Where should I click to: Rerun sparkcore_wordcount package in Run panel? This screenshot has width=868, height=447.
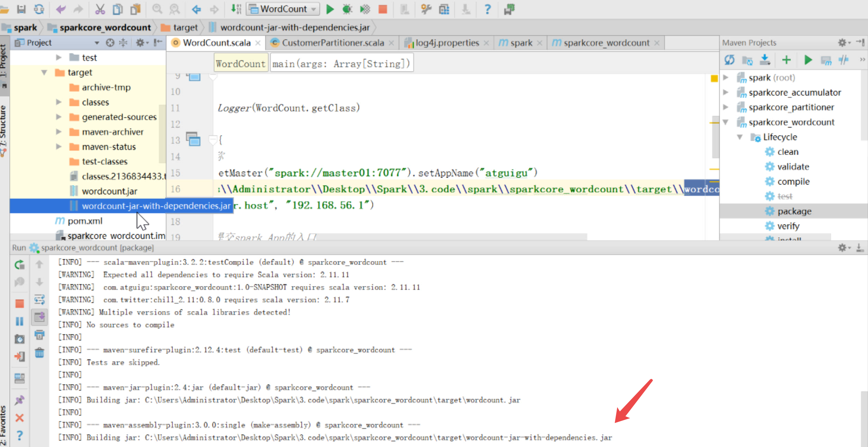pyautogui.click(x=19, y=265)
